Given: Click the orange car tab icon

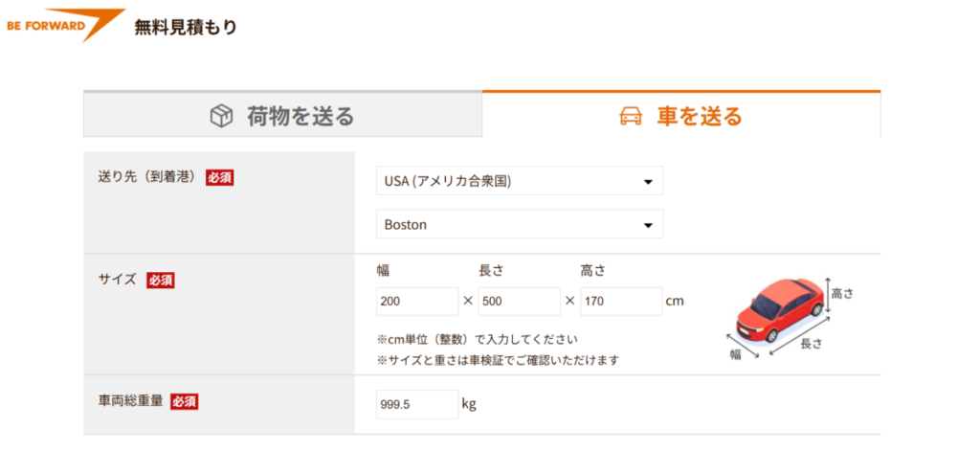Looking at the screenshot, I should tap(630, 117).
